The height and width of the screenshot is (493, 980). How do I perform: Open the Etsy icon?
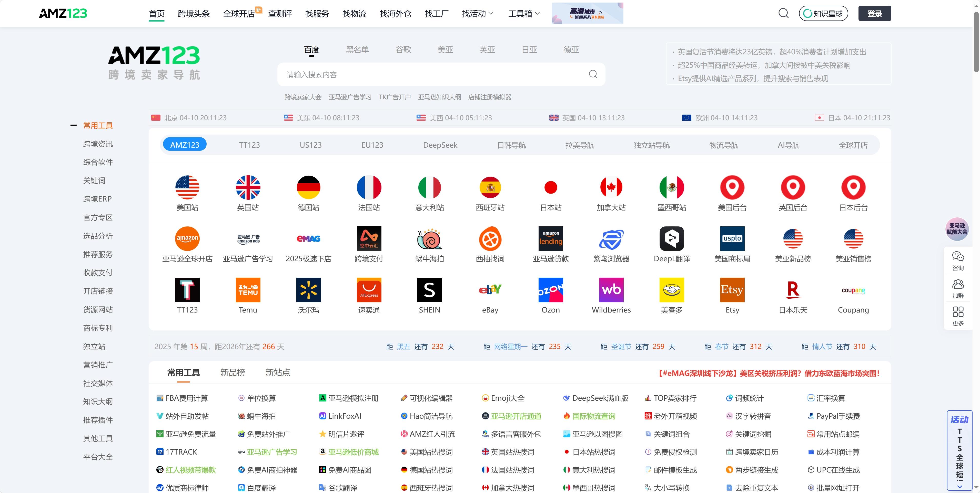[732, 290]
